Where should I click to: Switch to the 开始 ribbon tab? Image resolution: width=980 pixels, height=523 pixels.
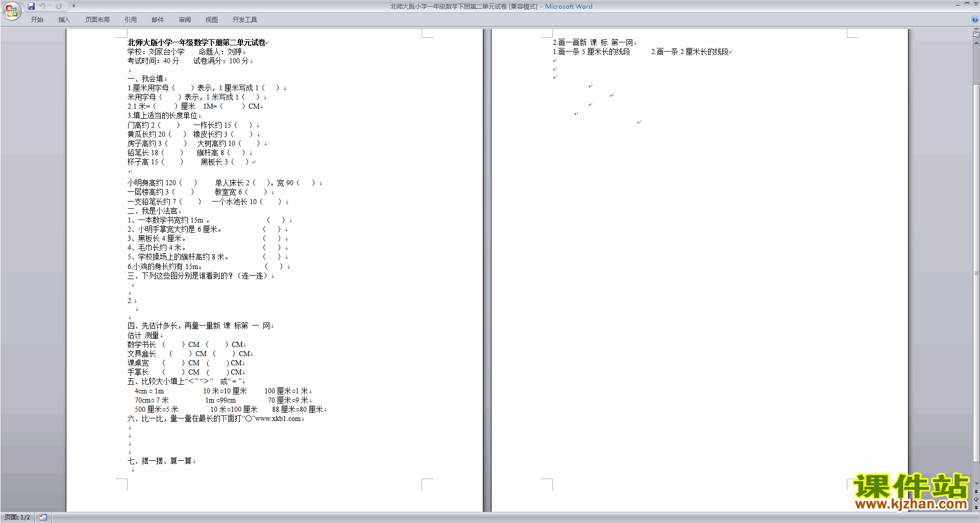click(x=37, y=19)
